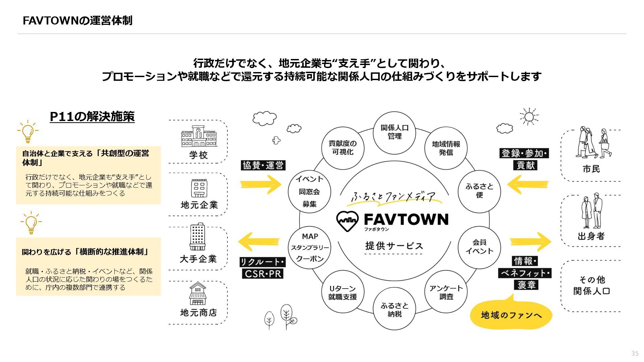Click the Uターン就職支援 circle
Screen dimensions: 644x362
(342, 292)
